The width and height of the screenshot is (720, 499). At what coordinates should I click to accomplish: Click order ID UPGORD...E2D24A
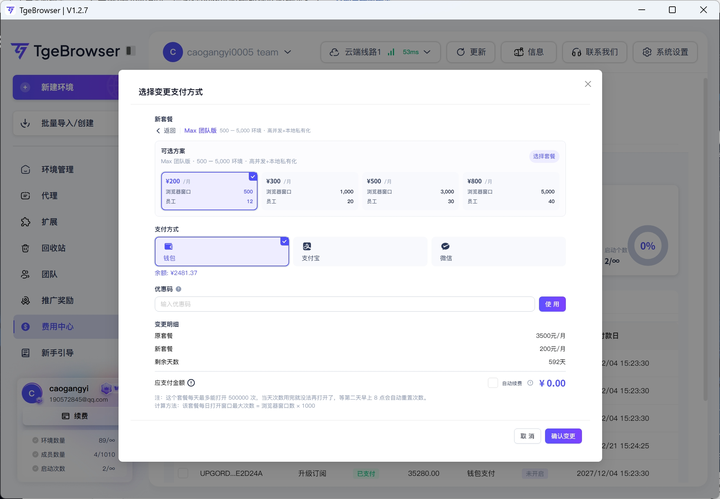pos(231,473)
